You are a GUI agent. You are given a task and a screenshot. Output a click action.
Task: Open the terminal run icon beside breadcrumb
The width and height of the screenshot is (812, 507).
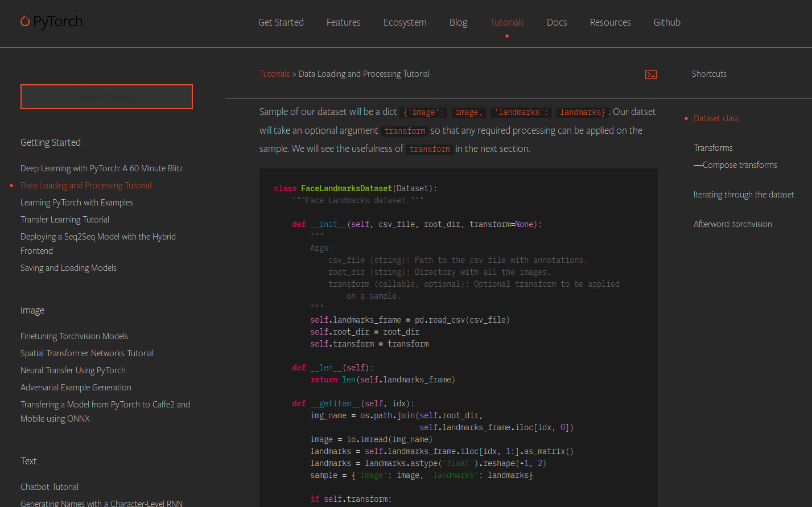651,75
